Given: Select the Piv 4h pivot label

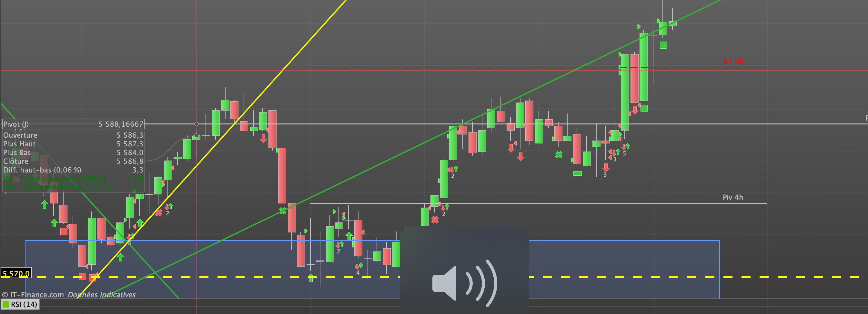Looking at the screenshot, I should pos(732,197).
